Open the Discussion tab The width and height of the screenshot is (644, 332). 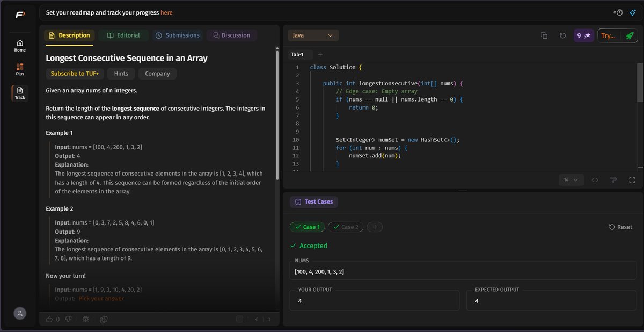232,35
